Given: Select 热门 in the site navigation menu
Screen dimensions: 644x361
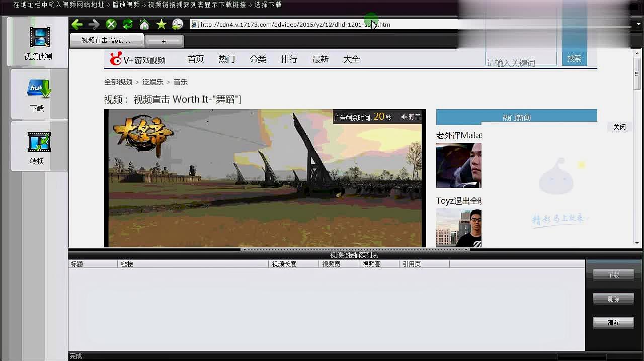Looking at the screenshot, I should click(x=226, y=59).
